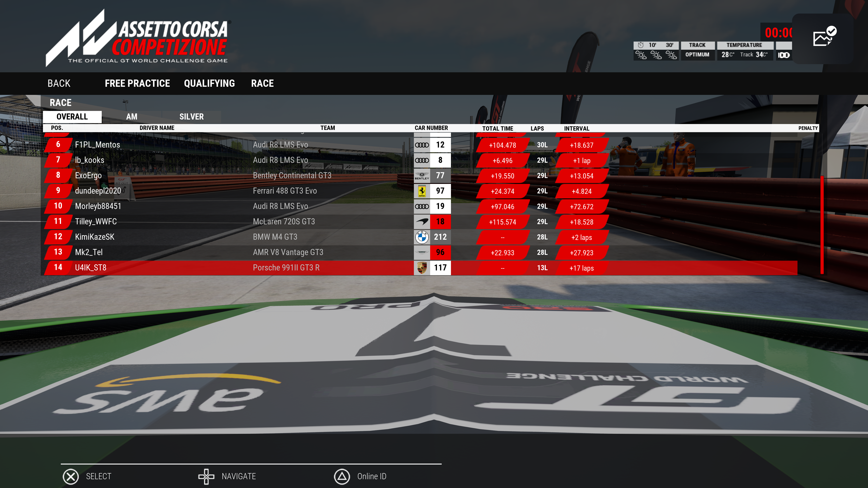Click the INTERVAL column header

pyautogui.click(x=577, y=129)
